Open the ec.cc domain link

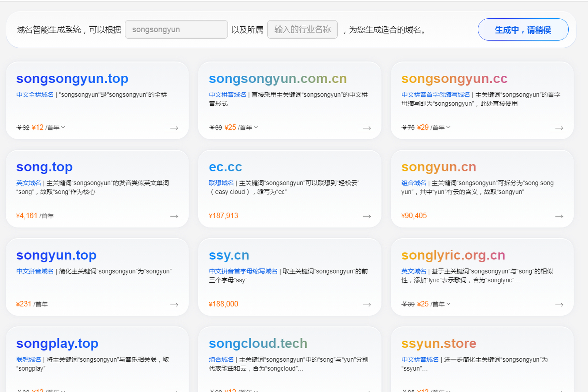tap(225, 167)
